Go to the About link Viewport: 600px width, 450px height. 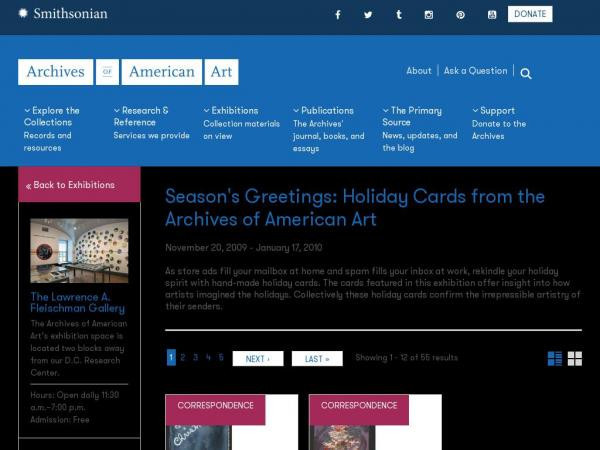[x=419, y=71]
